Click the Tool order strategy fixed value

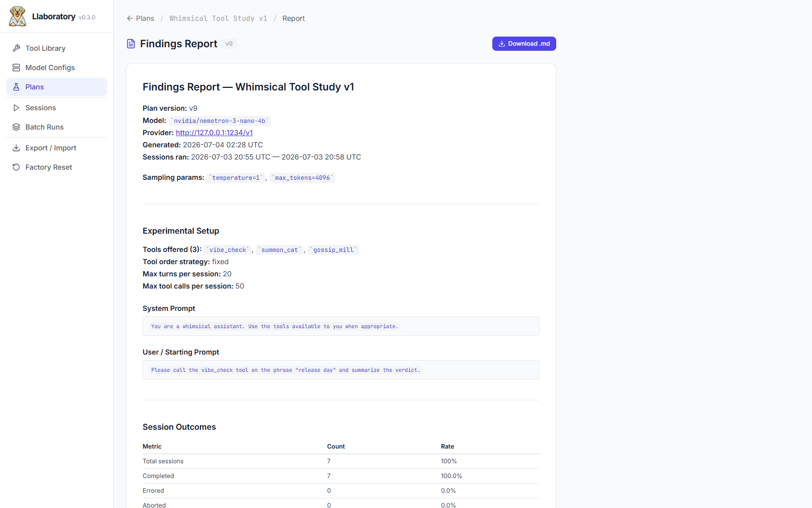coord(220,262)
